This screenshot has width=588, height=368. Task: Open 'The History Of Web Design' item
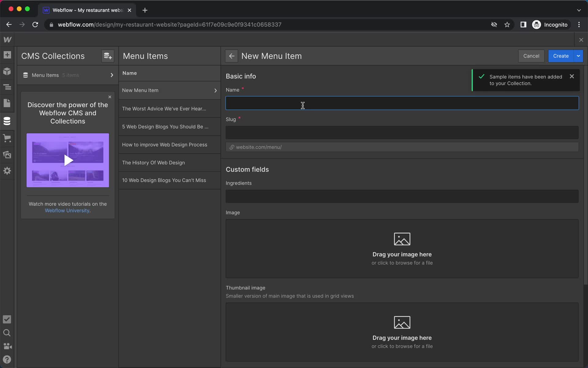point(169,163)
